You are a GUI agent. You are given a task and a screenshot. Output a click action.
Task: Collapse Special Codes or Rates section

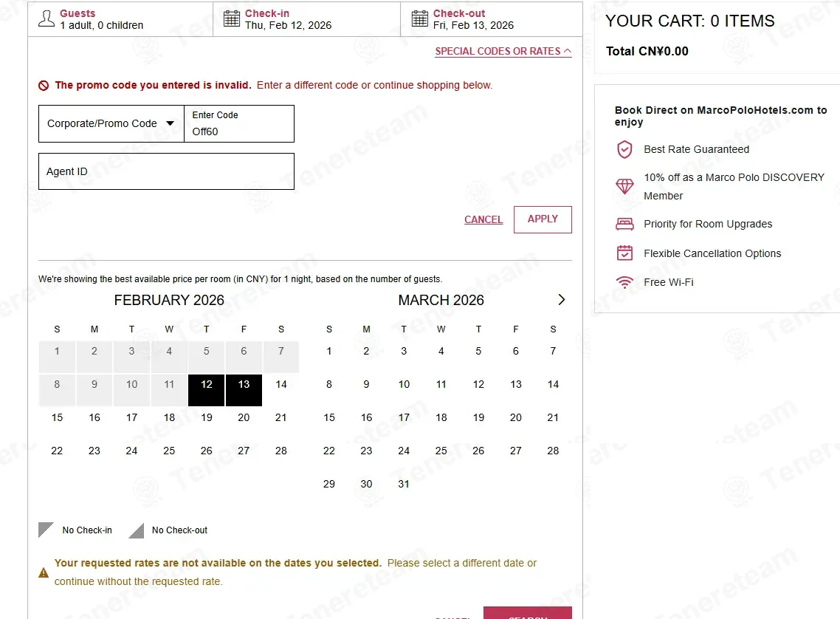(x=503, y=52)
